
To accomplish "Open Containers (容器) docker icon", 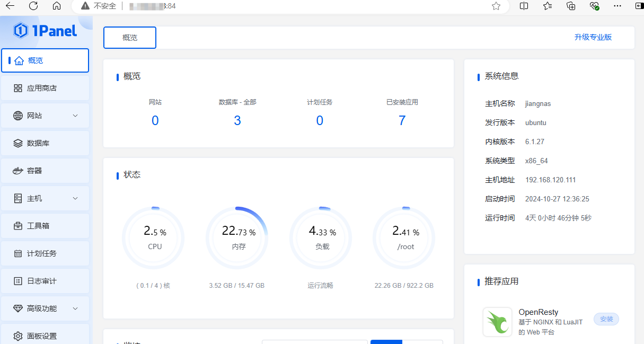I will pyautogui.click(x=18, y=171).
